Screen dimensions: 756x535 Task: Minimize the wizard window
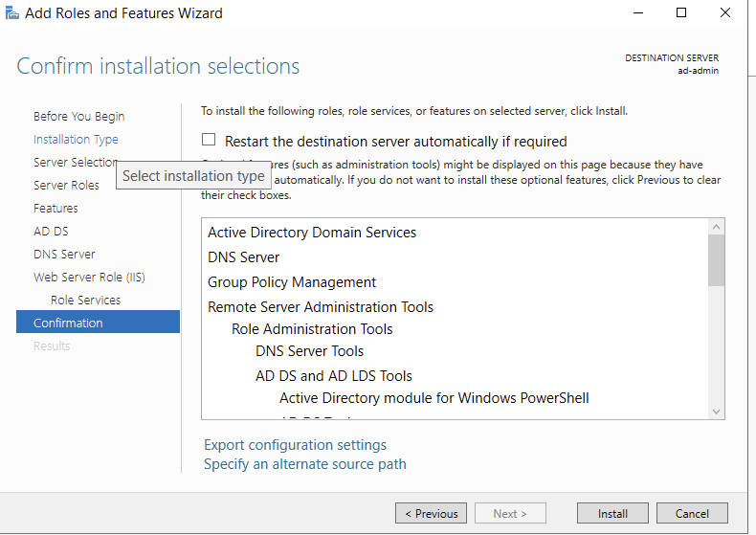click(638, 13)
